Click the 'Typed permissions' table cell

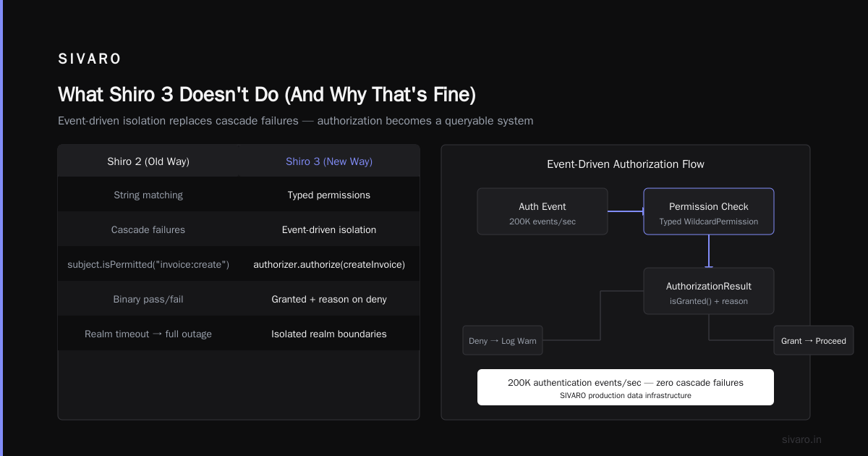click(329, 195)
